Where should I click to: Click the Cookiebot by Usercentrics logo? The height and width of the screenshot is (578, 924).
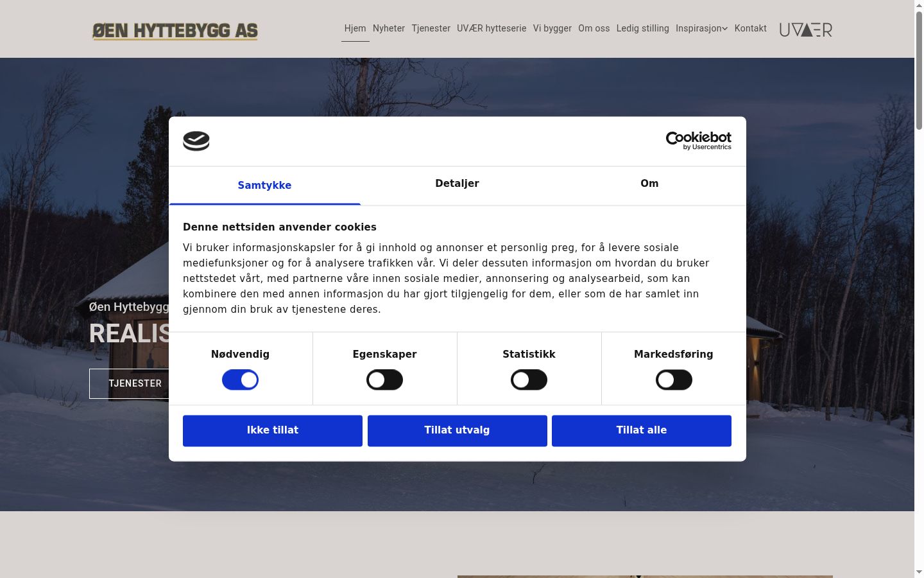pos(698,141)
